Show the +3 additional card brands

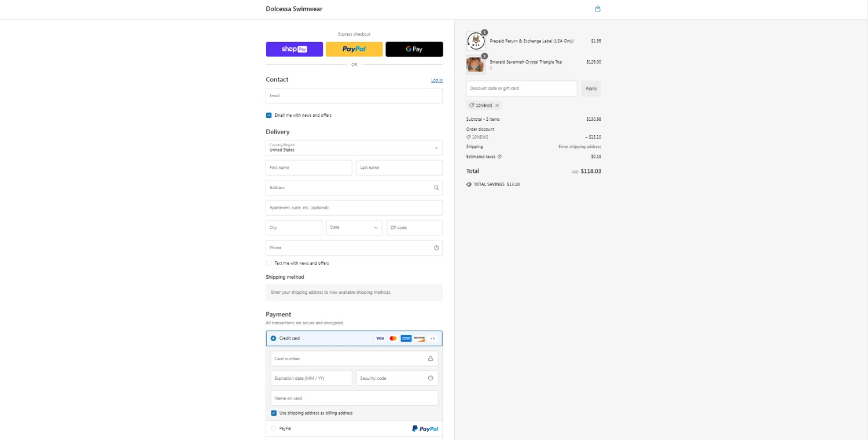(x=432, y=338)
